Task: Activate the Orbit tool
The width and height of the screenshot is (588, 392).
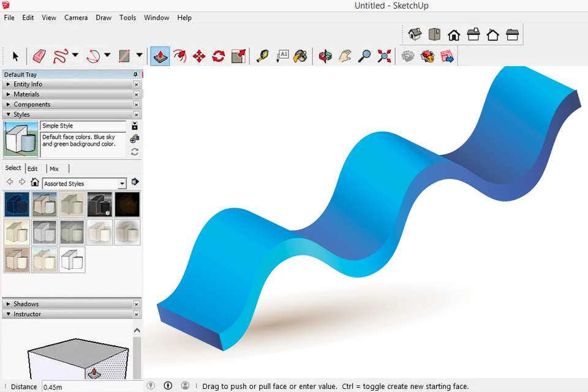Action: (x=325, y=56)
